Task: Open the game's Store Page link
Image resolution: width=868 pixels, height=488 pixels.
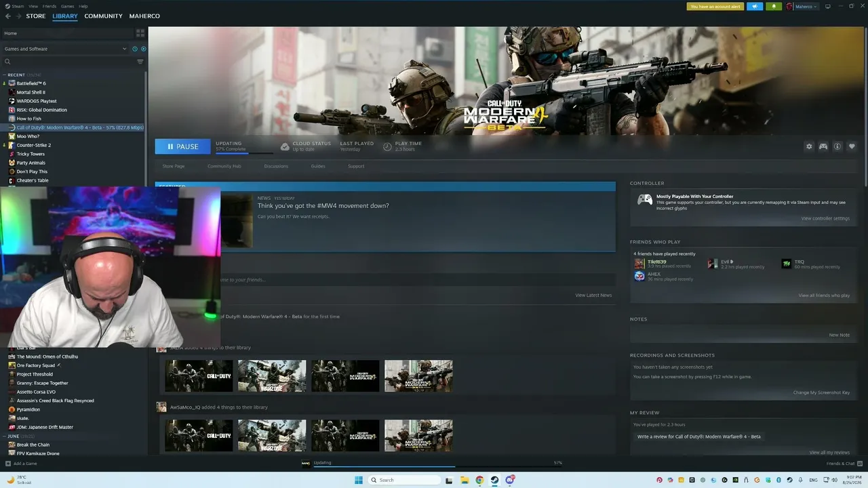Action: (x=174, y=166)
